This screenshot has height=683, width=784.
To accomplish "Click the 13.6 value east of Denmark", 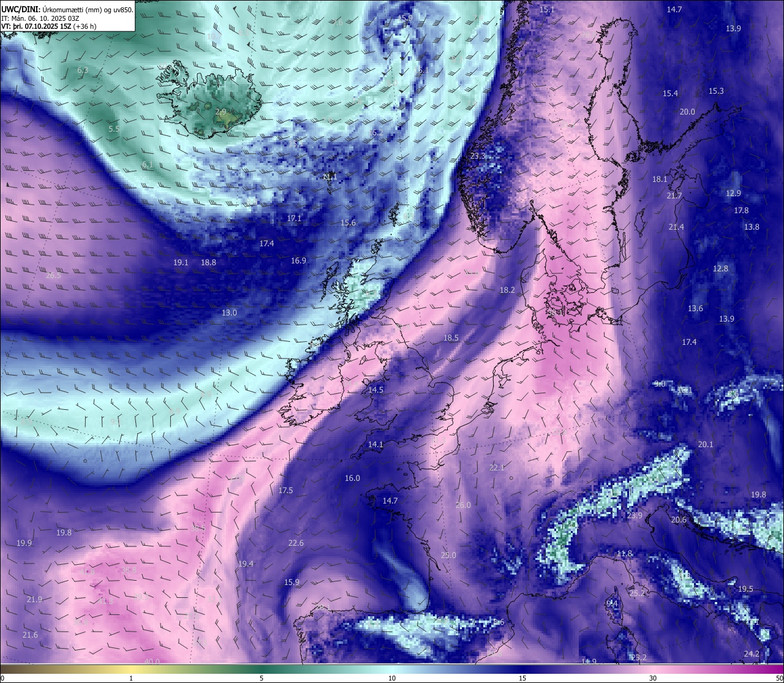I will pos(695,308).
